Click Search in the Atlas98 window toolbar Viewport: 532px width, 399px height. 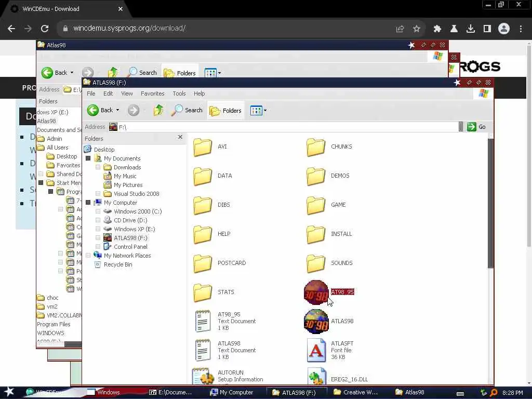coord(142,73)
